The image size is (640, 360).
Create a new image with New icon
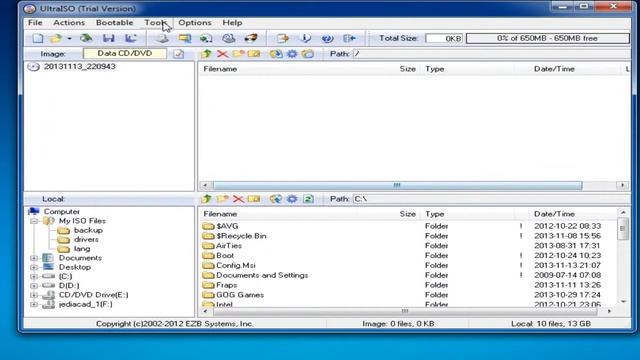pyautogui.click(x=38, y=38)
